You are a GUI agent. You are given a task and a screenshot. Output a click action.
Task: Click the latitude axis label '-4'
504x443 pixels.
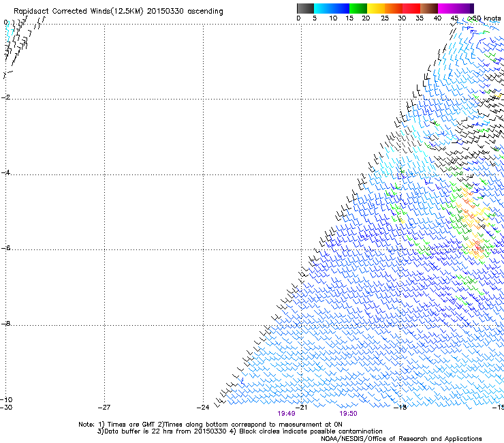pos(5,172)
